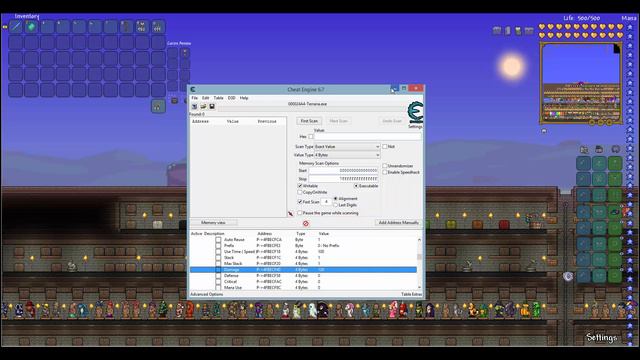Click the open file folder icon in Cheat Engine

(203, 107)
